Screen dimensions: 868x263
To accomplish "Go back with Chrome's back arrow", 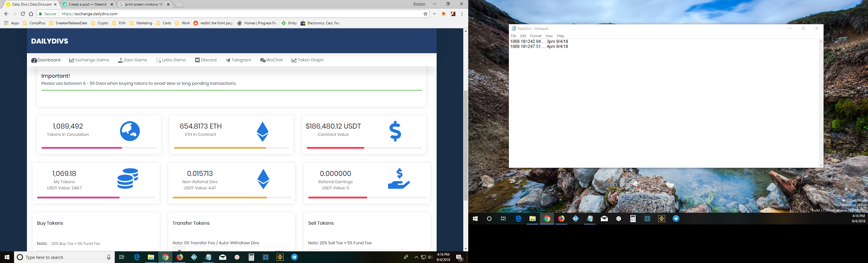I will point(6,14).
